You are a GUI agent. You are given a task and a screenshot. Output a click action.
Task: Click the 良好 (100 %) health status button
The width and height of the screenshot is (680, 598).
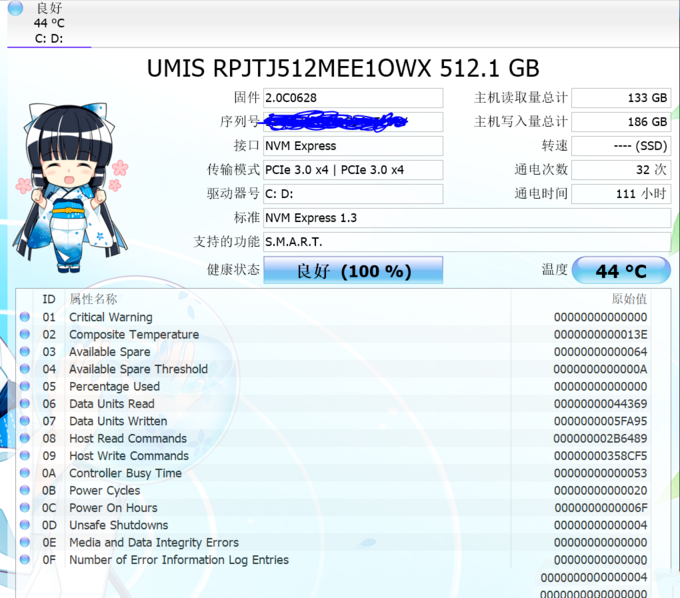353,270
